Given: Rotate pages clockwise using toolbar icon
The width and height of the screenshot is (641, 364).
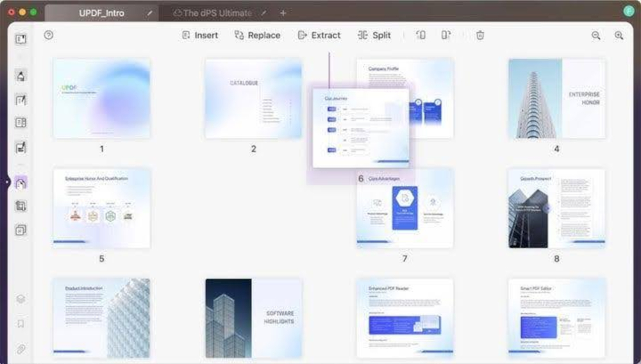Looking at the screenshot, I should point(445,35).
